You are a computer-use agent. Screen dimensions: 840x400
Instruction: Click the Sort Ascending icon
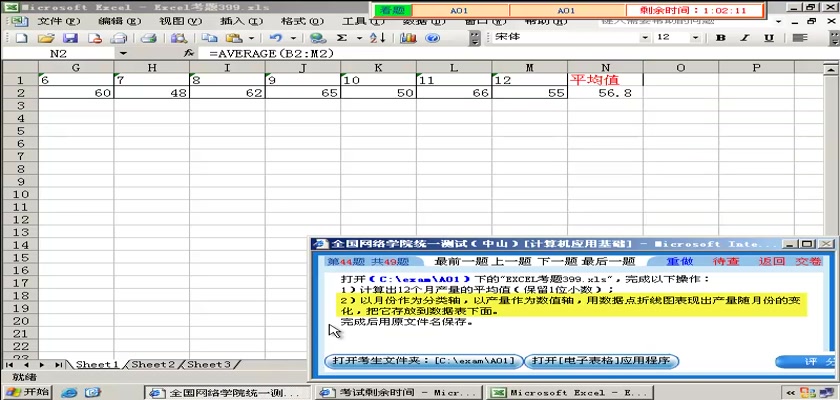(378, 38)
